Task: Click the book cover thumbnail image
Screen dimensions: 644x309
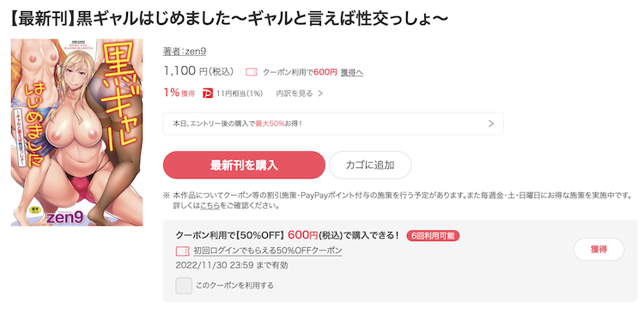Action: tap(76, 132)
